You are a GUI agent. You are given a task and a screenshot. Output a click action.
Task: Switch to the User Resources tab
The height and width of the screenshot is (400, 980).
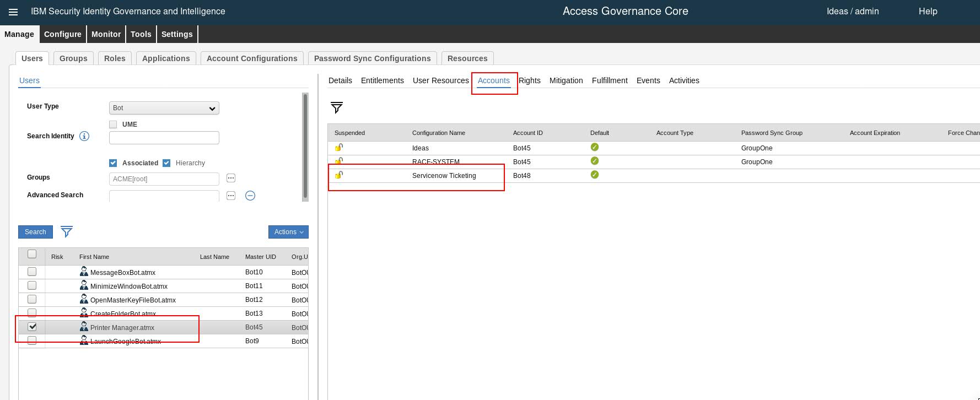click(x=441, y=80)
